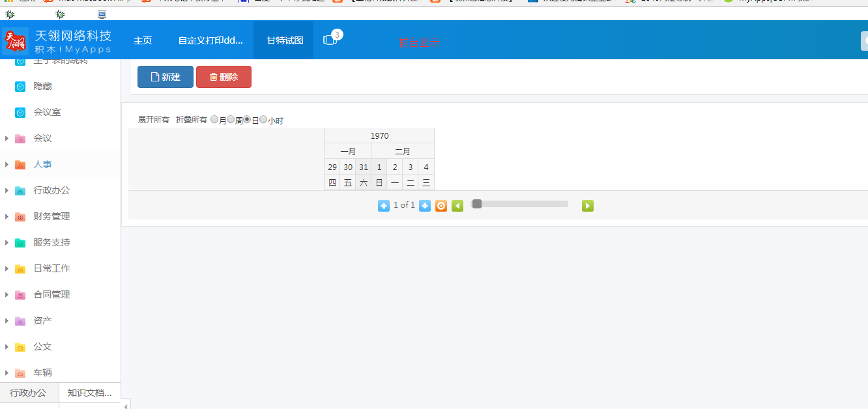This screenshot has height=409, width=868.
Task: Open the 行政办公 bottom sidebar tab
Action: (x=28, y=393)
